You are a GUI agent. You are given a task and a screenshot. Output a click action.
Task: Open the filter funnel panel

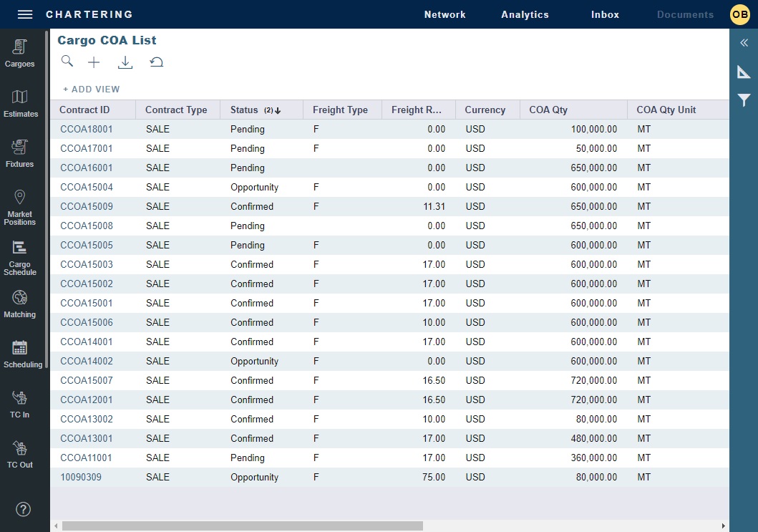click(x=744, y=100)
